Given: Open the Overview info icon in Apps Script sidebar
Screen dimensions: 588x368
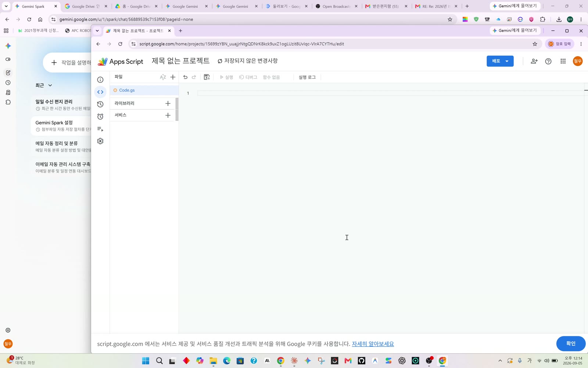Looking at the screenshot, I should [100, 79].
